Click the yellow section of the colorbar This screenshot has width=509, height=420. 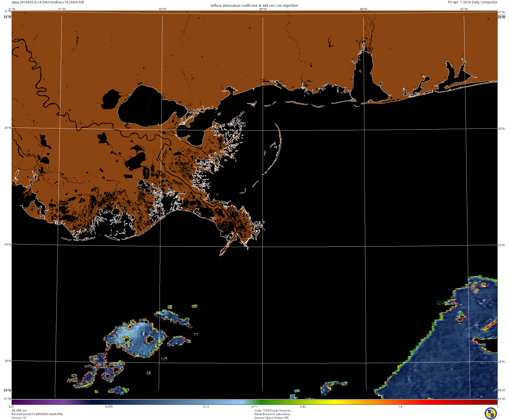334,402
